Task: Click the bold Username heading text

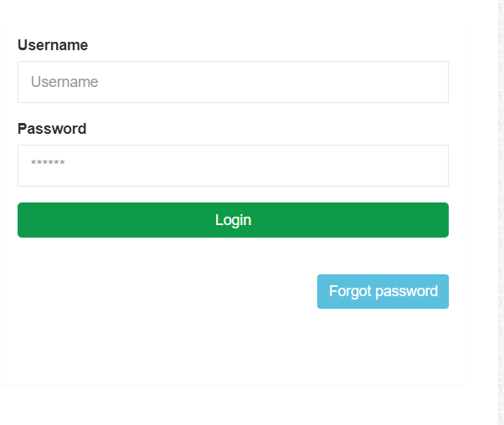Action: (x=53, y=45)
